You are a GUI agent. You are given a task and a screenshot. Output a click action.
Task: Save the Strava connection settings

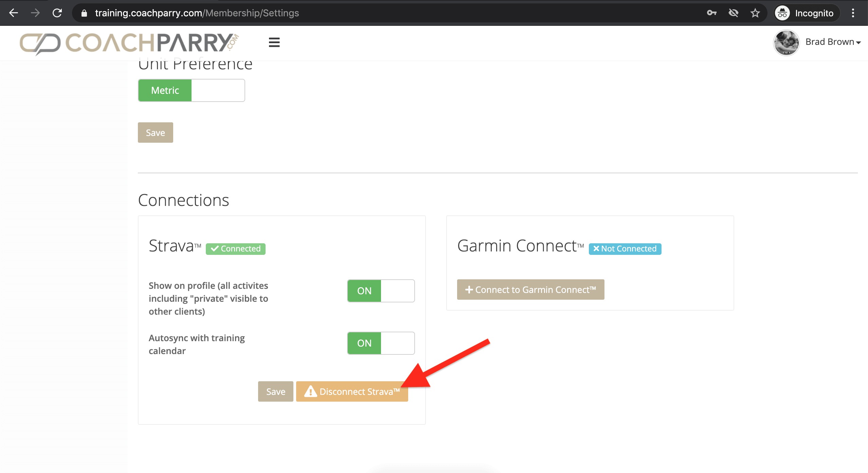tap(275, 391)
